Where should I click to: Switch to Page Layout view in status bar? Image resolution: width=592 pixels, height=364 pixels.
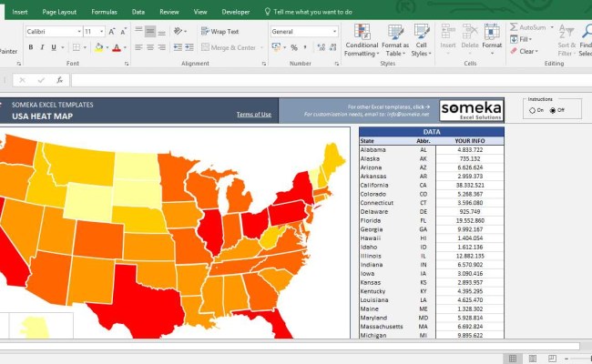click(x=533, y=359)
